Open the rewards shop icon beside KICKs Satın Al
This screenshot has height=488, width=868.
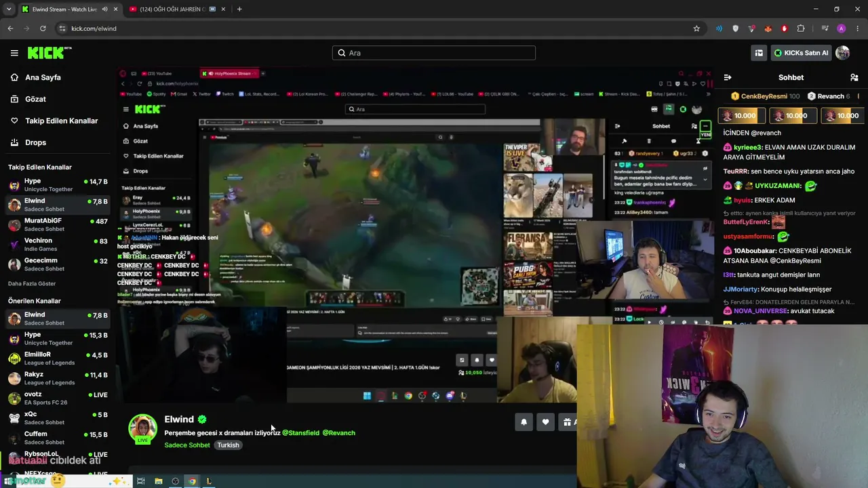coord(759,53)
